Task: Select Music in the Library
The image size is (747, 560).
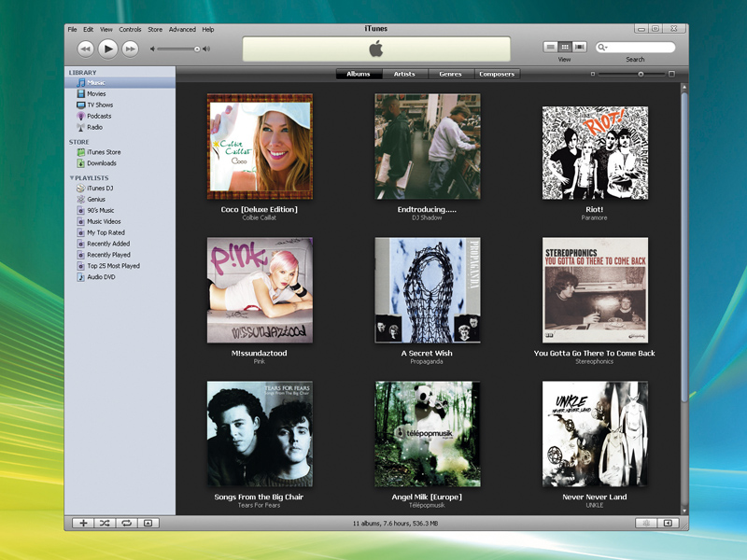Action: pos(120,83)
